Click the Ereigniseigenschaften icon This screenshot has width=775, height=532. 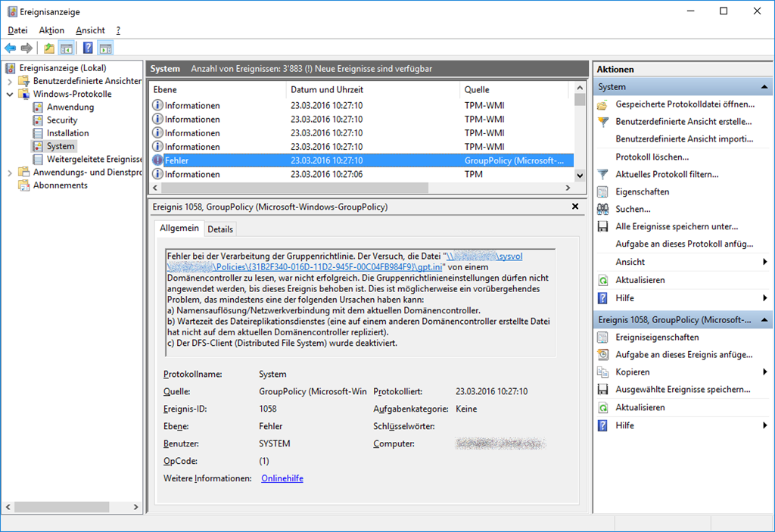pos(602,338)
